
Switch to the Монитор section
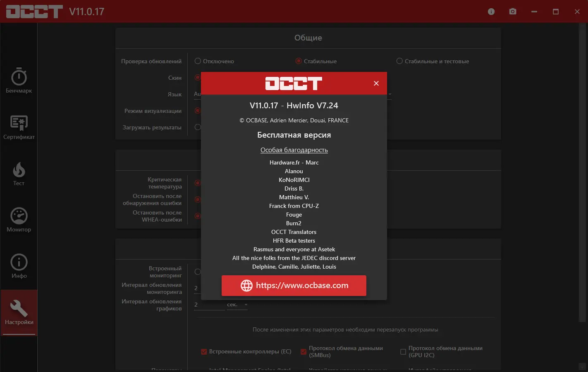19,220
